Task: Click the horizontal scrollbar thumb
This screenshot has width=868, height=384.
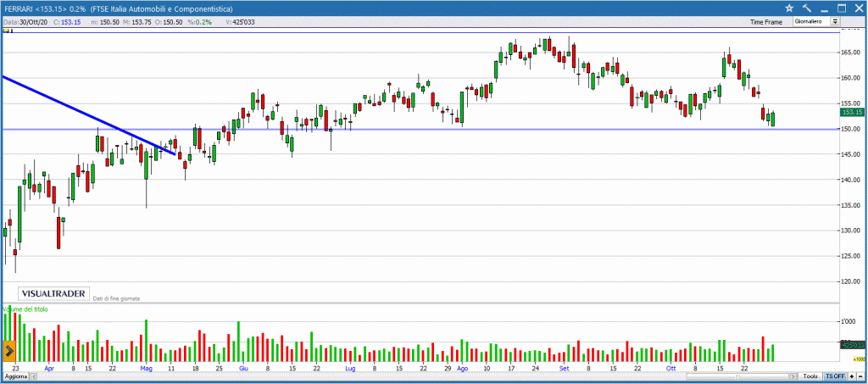Action: [737, 376]
